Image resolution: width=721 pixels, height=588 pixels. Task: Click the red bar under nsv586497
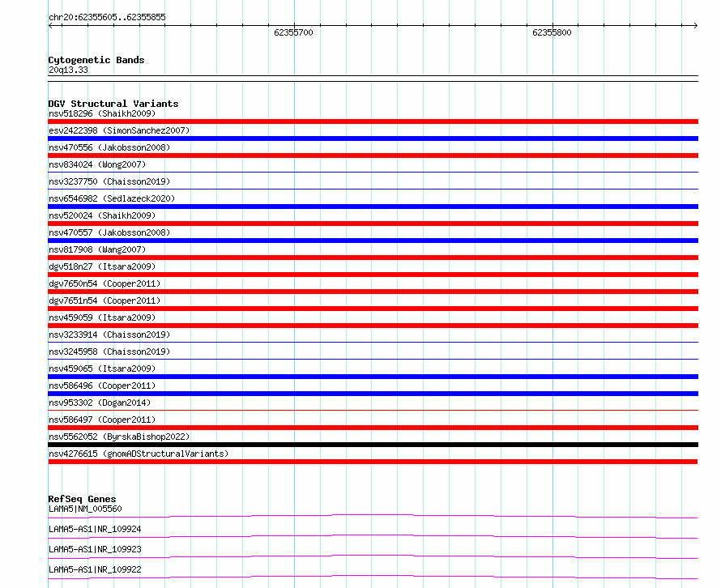373,428
